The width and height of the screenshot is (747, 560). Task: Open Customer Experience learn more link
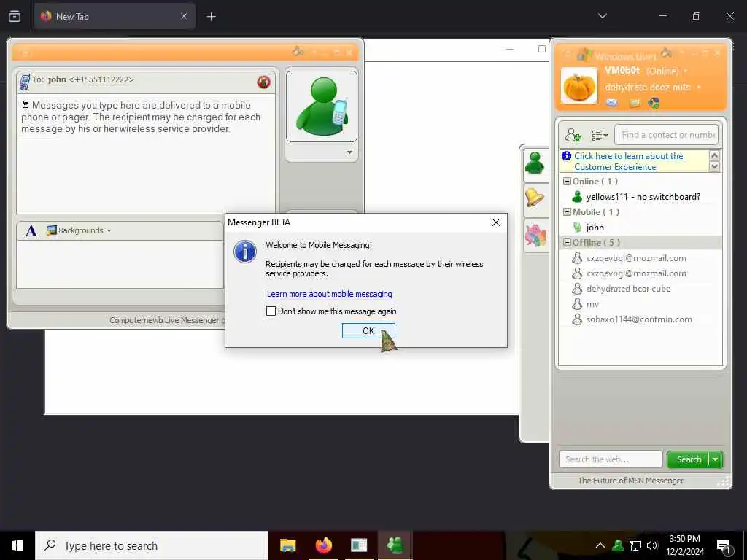coord(628,161)
